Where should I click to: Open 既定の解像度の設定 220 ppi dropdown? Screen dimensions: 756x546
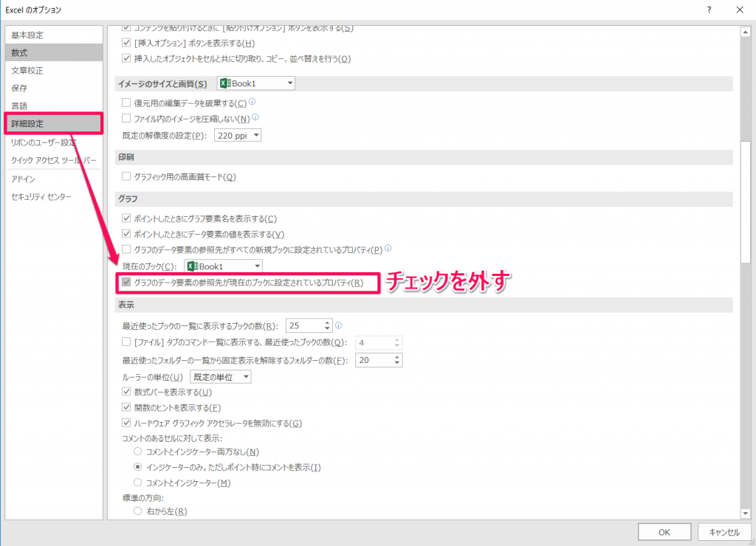pyautogui.click(x=255, y=135)
